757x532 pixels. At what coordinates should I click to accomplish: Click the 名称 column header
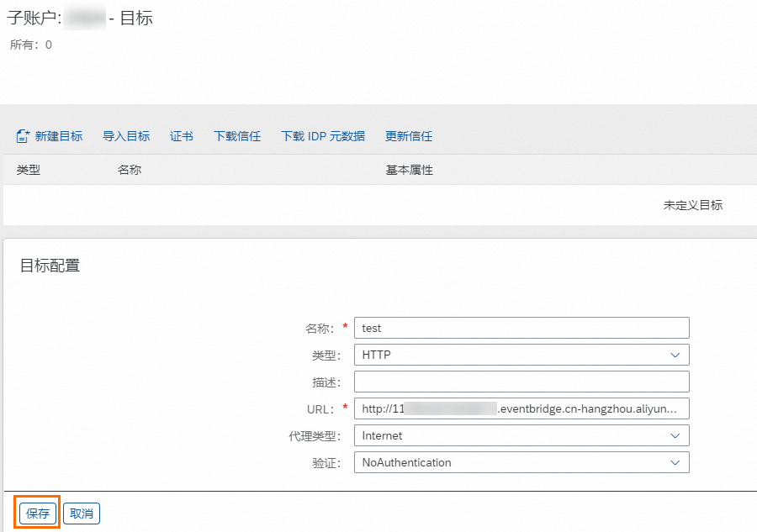(x=130, y=170)
